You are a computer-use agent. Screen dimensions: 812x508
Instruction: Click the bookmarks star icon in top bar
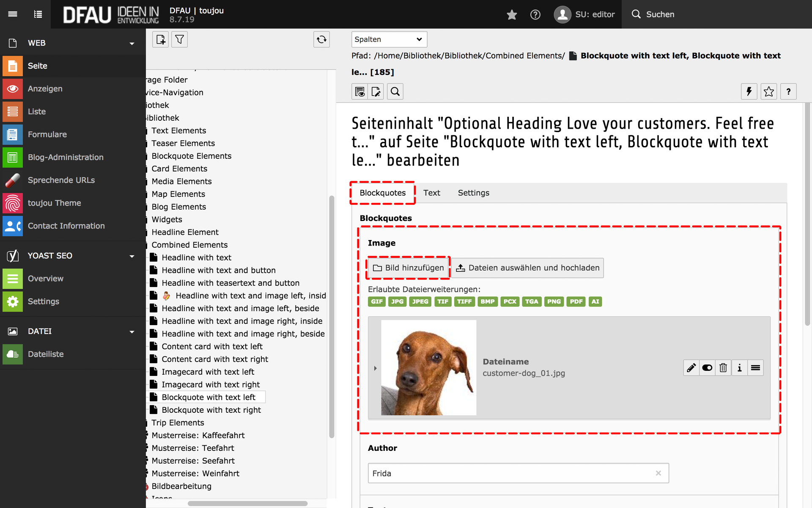click(x=512, y=15)
